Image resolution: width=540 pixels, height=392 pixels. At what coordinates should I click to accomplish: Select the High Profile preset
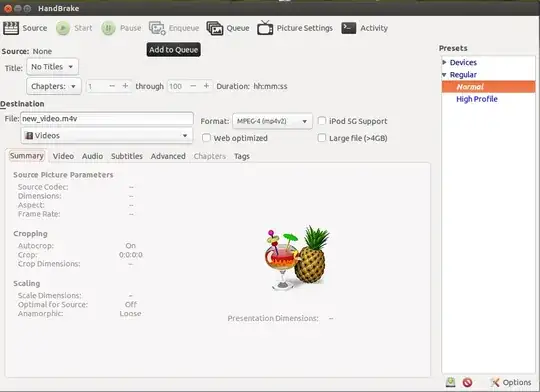(x=477, y=99)
